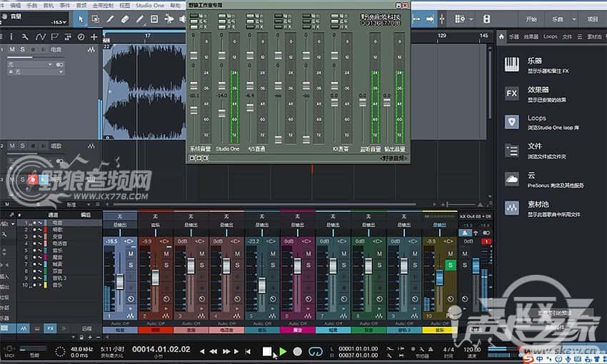Open the 乐曲 dropdown arrow
The image size is (607, 364).
(x=573, y=19)
